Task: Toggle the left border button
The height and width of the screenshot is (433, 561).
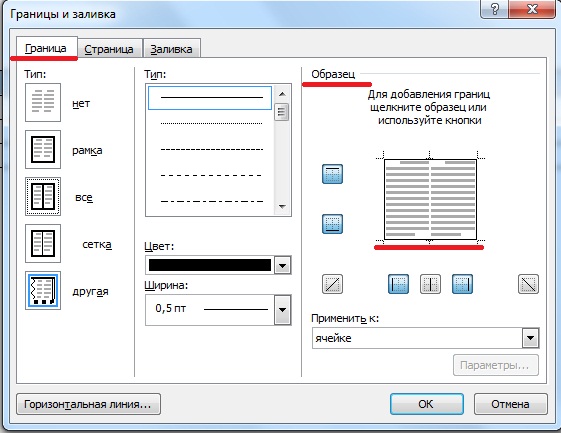Action: 398,284
